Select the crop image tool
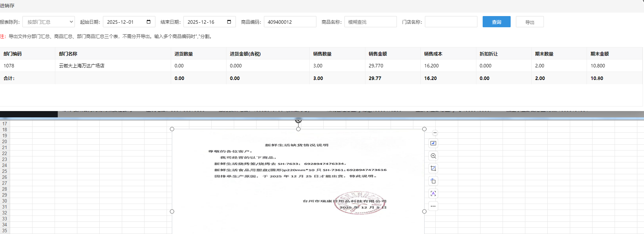The width and height of the screenshot is (644, 234). tap(433, 168)
